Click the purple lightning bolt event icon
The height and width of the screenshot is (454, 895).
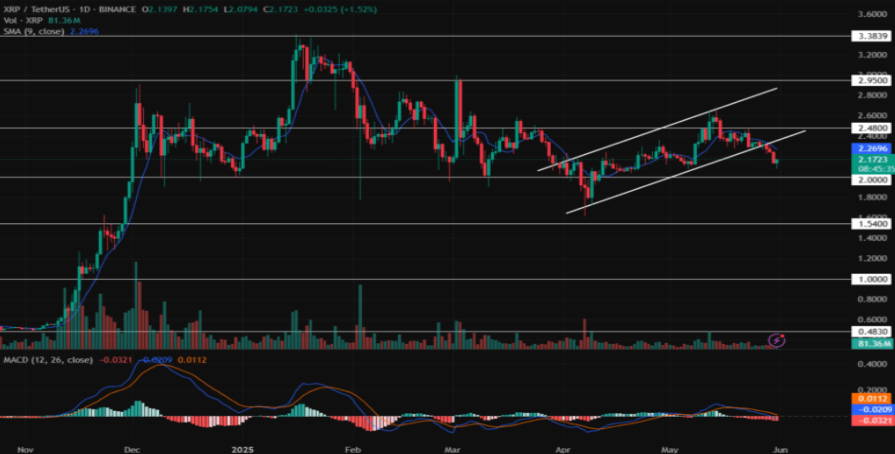tap(777, 341)
